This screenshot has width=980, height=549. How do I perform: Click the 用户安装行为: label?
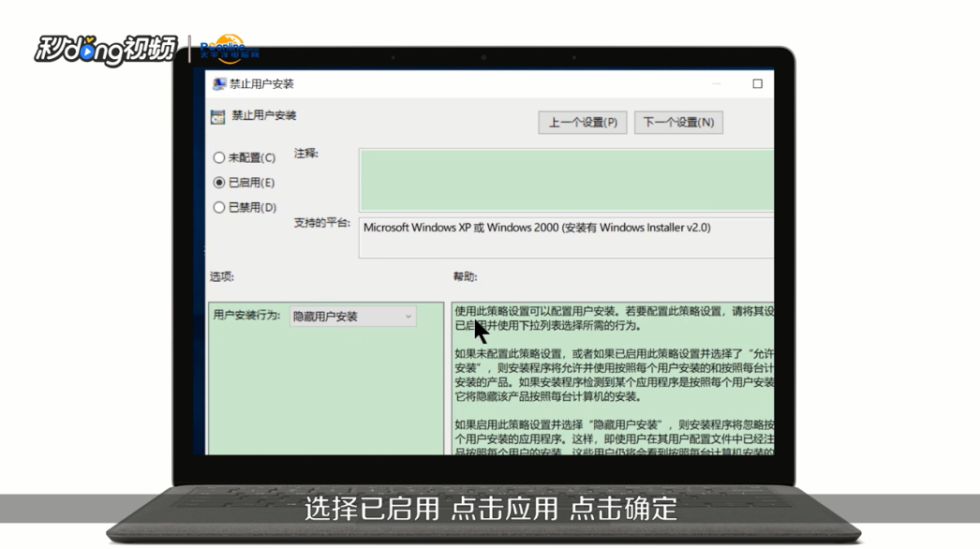[x=247, y=315]
